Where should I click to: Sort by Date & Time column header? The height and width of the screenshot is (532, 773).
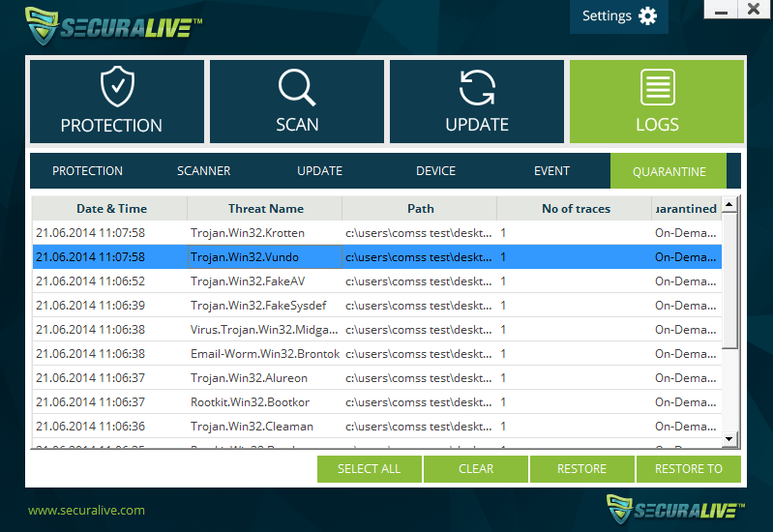point(110,209)
